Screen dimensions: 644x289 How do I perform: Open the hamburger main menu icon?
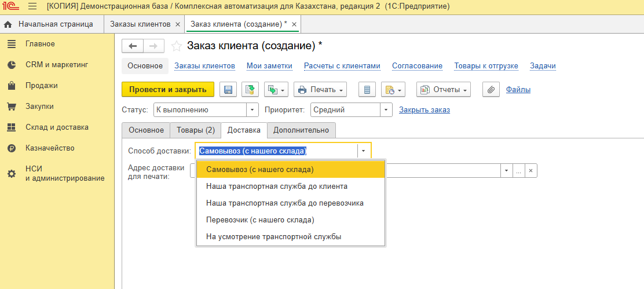32,6
